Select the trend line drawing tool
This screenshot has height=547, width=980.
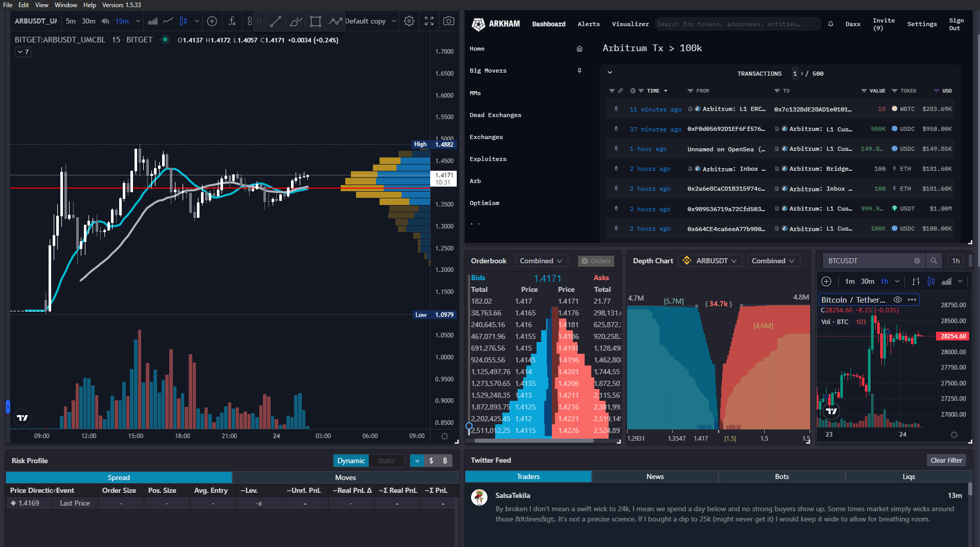(275, 21)
